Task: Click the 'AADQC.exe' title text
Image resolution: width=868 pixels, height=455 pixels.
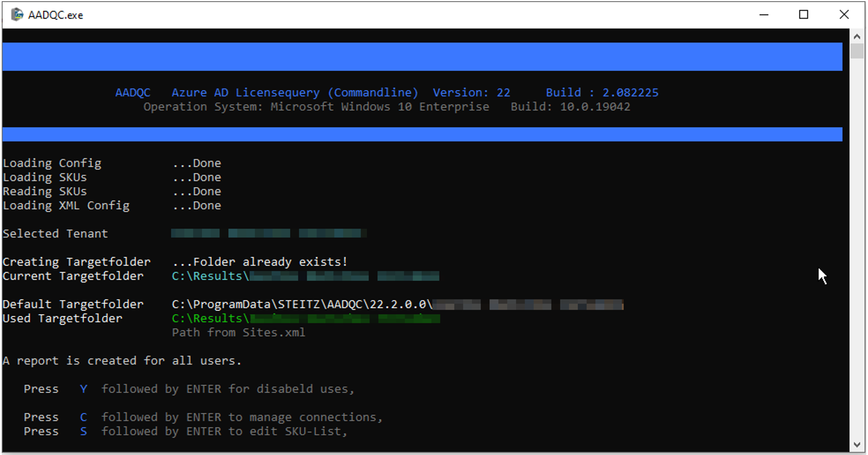Action: (x=56, y=15)
